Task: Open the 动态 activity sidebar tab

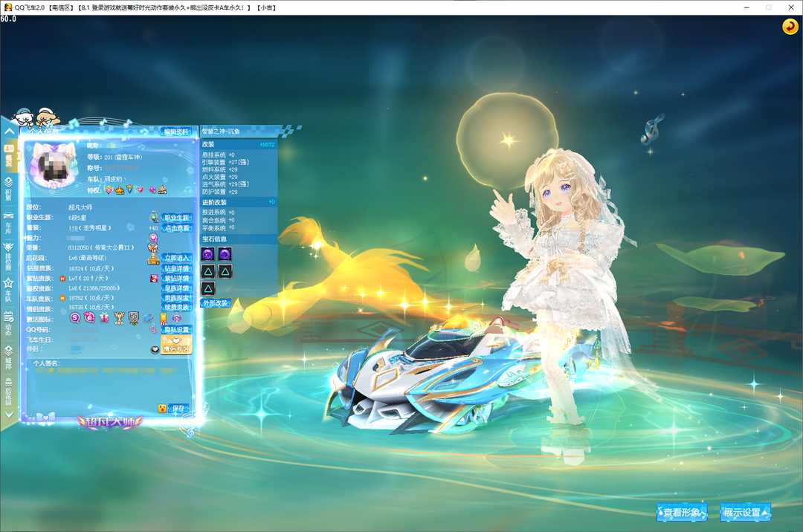Action: [9, 323]
